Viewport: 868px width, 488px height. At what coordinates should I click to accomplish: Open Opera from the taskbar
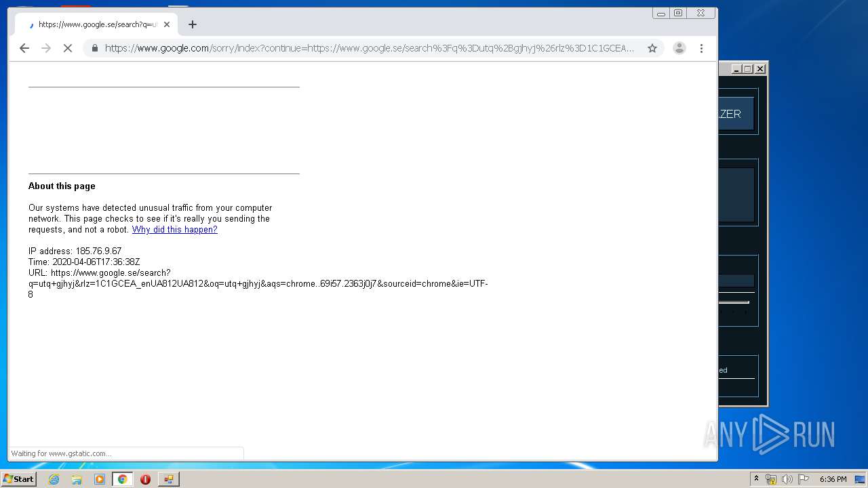pyautogui.click(x=145, y=479)
